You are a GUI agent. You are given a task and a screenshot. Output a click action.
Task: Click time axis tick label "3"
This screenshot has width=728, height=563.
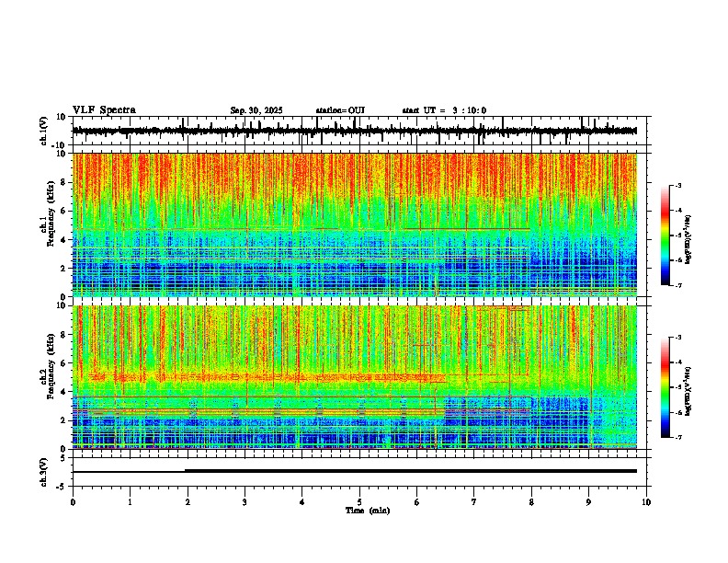click(245, 502)
